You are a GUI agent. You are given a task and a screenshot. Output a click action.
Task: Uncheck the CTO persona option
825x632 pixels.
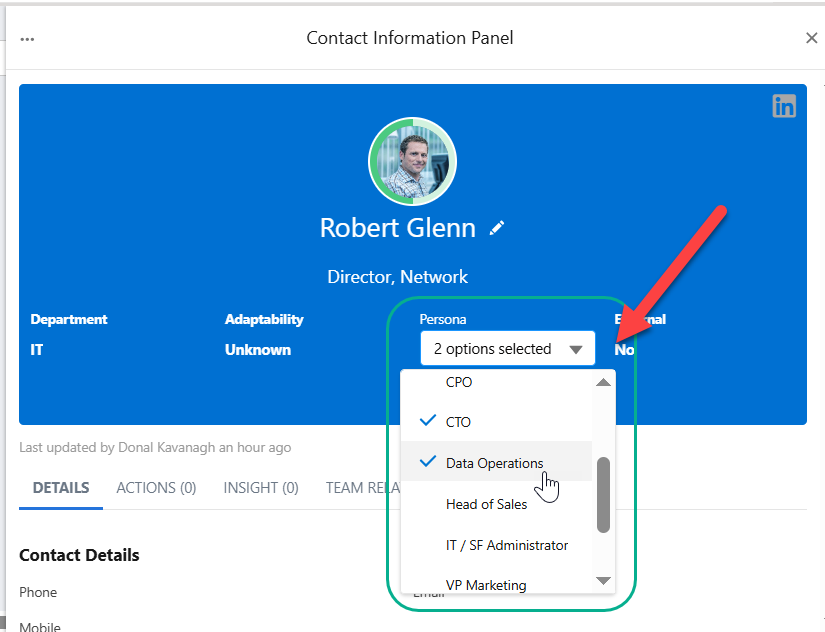458,422
